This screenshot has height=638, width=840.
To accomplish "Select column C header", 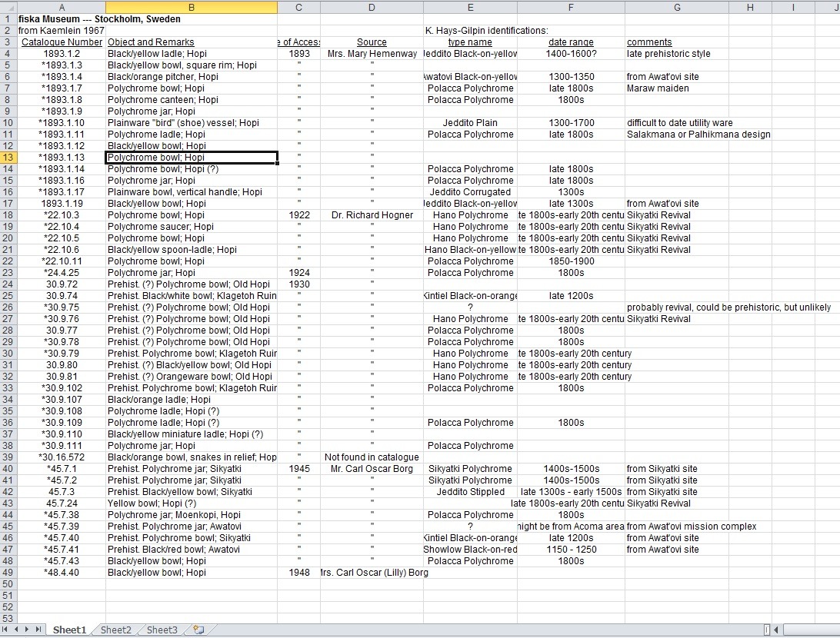I will [299, 7].
